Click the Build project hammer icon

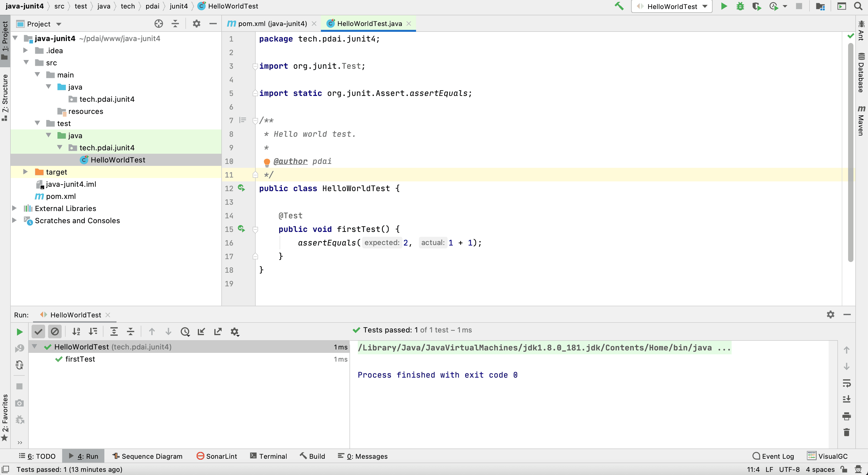point(619,6)
